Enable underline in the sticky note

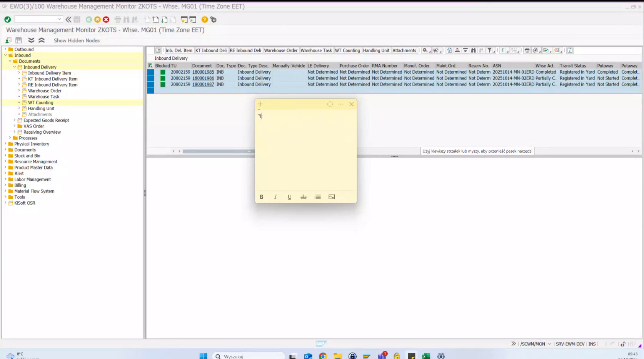point(289,197)
